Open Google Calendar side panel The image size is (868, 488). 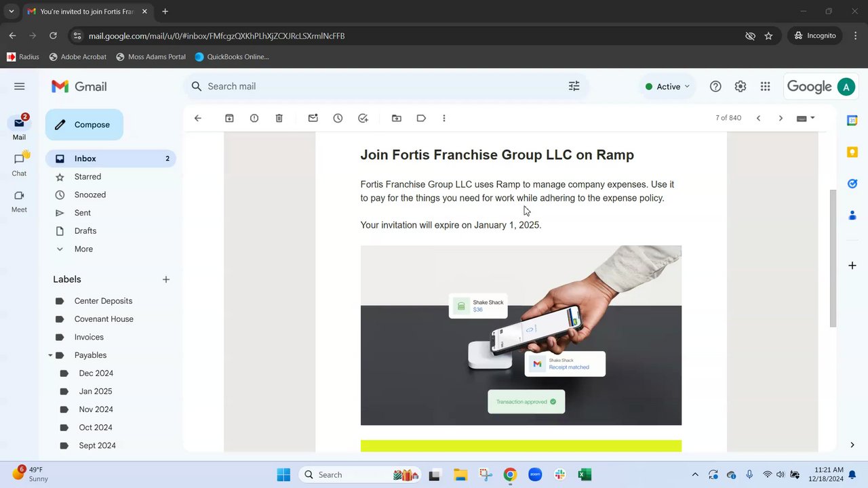[x=852, y=120]
